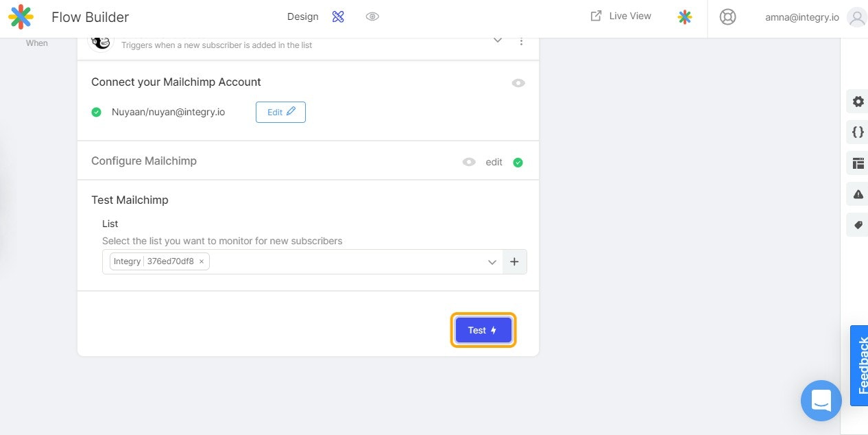Select the Design tab label
This screenshot has height=435, width=868.
[303, 16]
